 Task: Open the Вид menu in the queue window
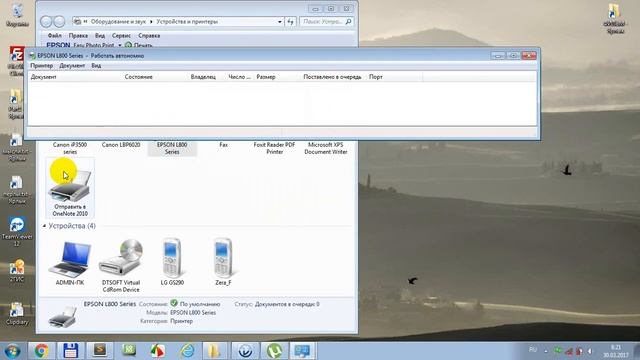[x=96, y=66]
